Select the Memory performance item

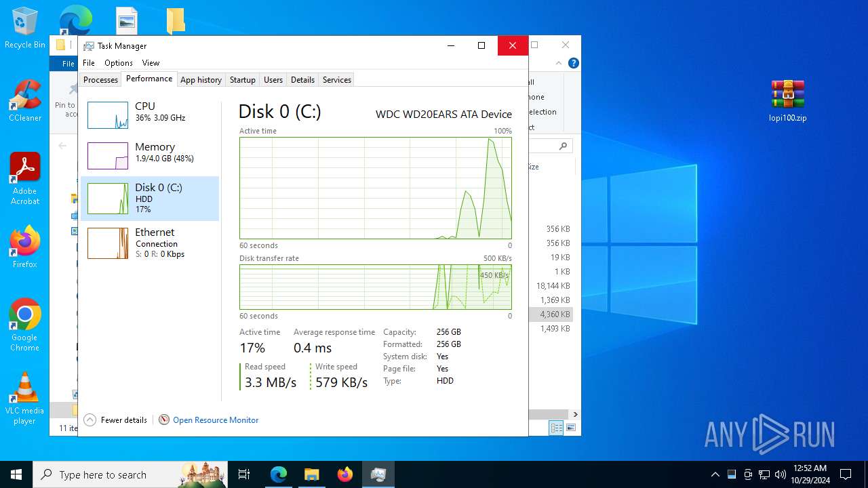[150, 156]
